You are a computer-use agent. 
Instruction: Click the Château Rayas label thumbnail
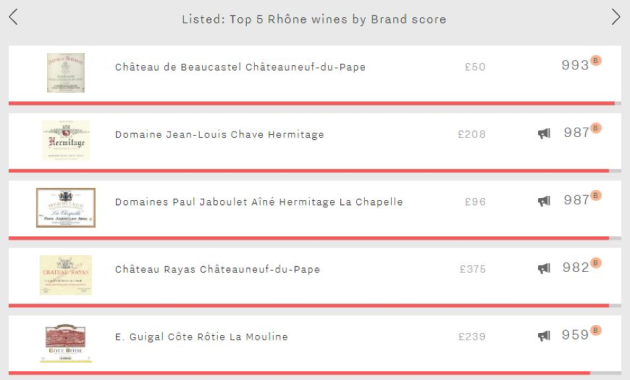click(x=66, y=275)
